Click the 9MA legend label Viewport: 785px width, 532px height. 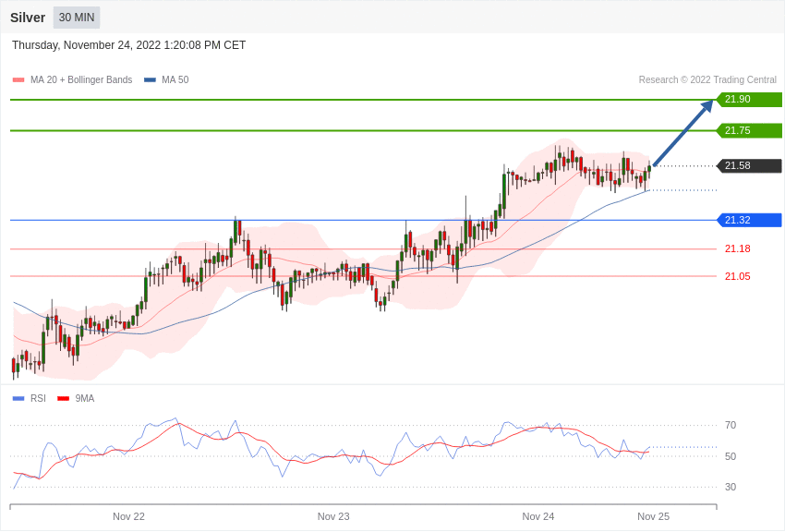click(x=85, y=398)
